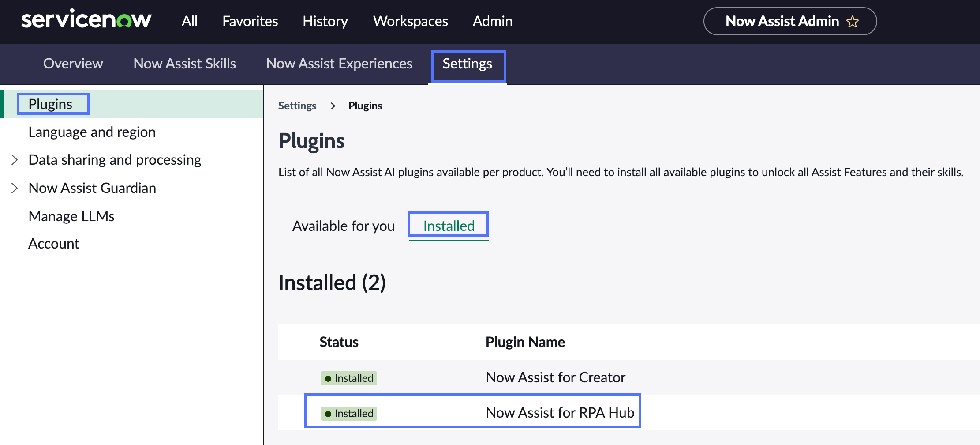Image resolution: width=980 pixels, height=445 pixels.
Task: Open Now Assist Guardian item
Action: pos(92,188)
